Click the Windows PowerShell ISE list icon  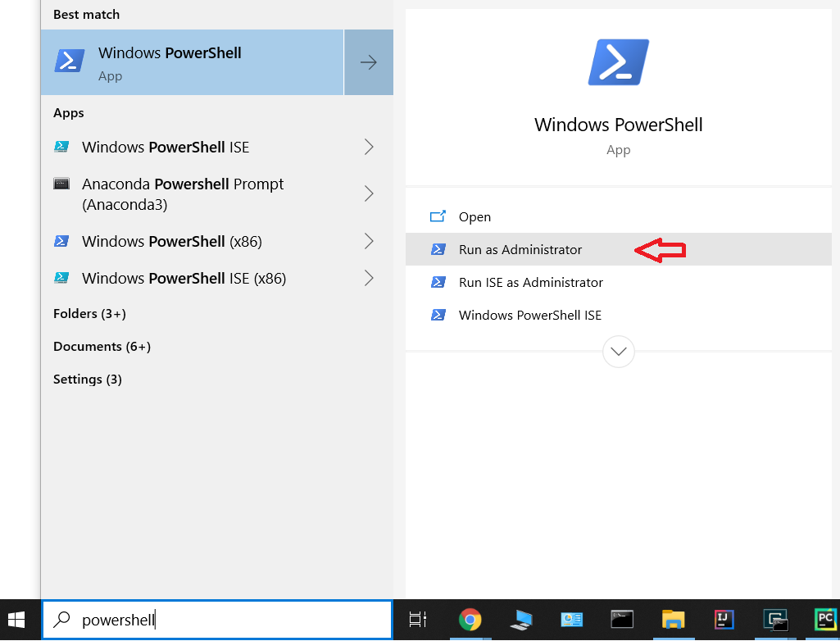[x=61, y=146]
